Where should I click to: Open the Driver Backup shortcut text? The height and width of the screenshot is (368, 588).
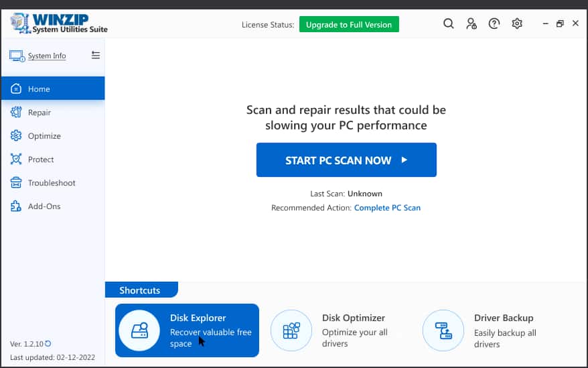[x=505, y=330]
